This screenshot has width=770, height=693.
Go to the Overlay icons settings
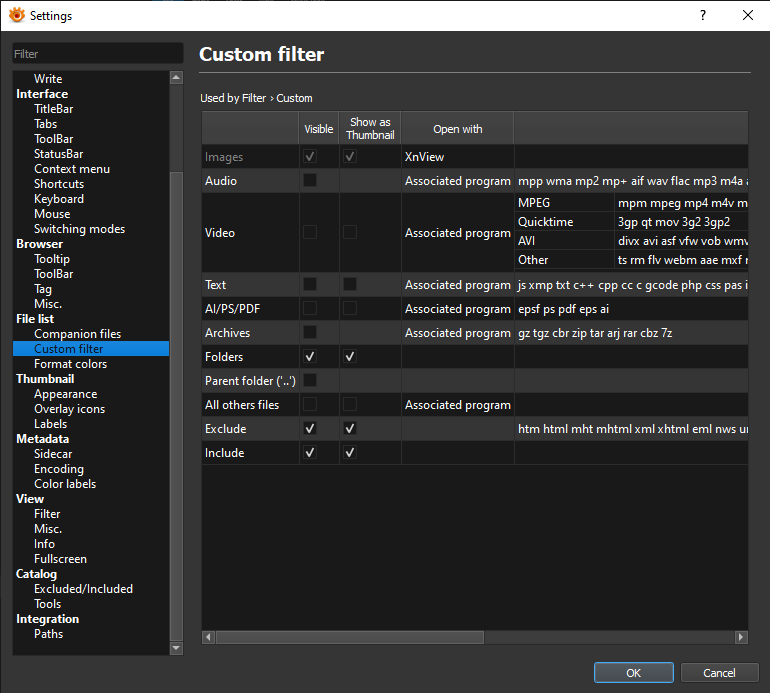[x=69, y=409]
